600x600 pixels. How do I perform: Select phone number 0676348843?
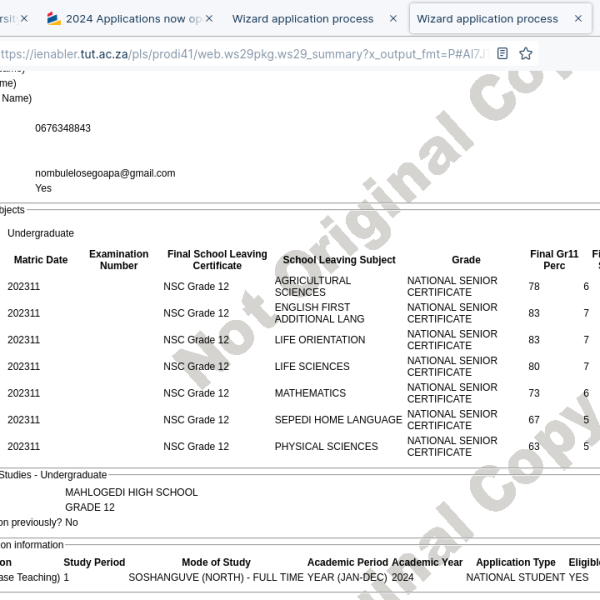coord(63,128)
